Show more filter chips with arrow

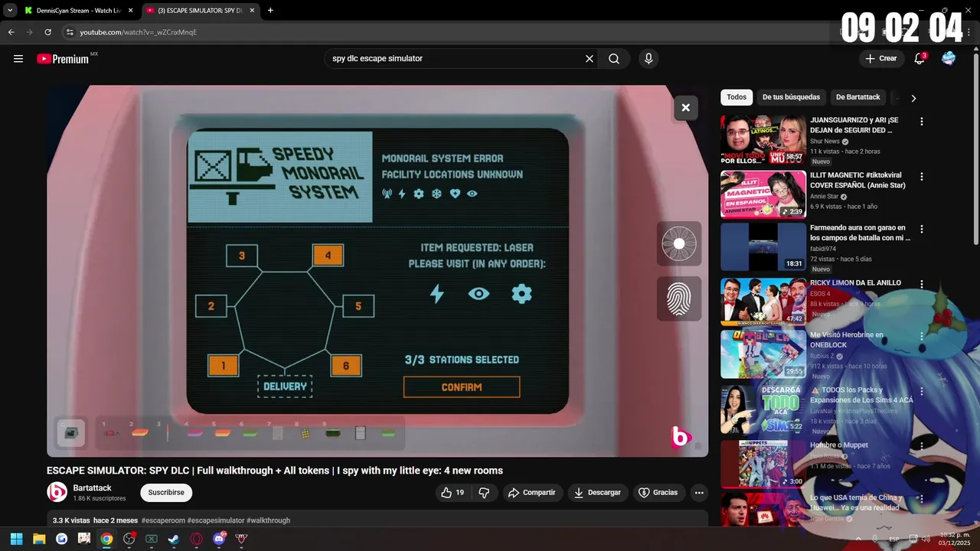click(x=913, y=98)
